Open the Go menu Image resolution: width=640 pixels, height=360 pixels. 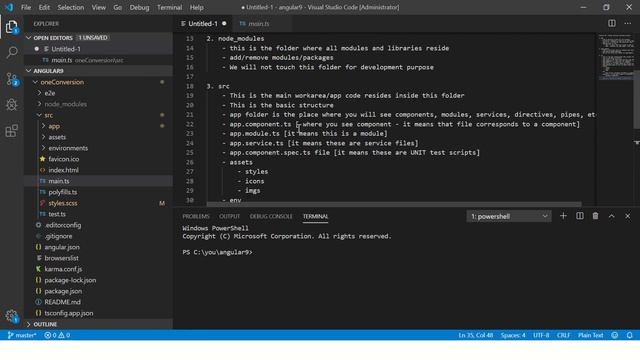(x=118, y=7)
